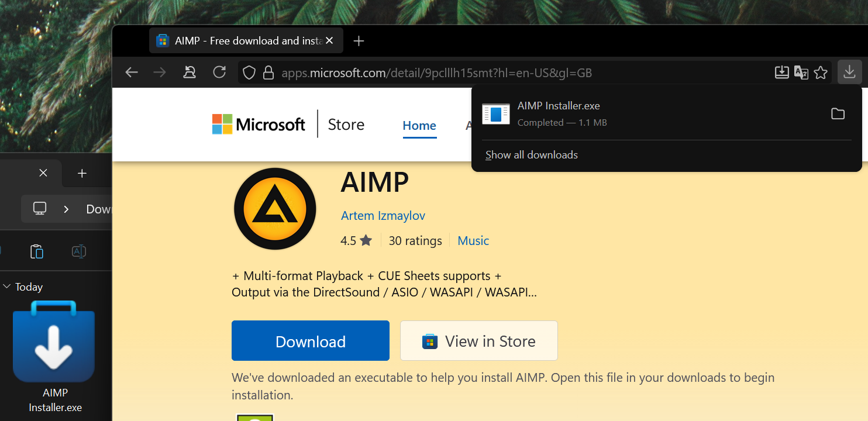This screenshot has width=868, height=421.
Task: Click the Microsoft logo
Action: [259, 124]
